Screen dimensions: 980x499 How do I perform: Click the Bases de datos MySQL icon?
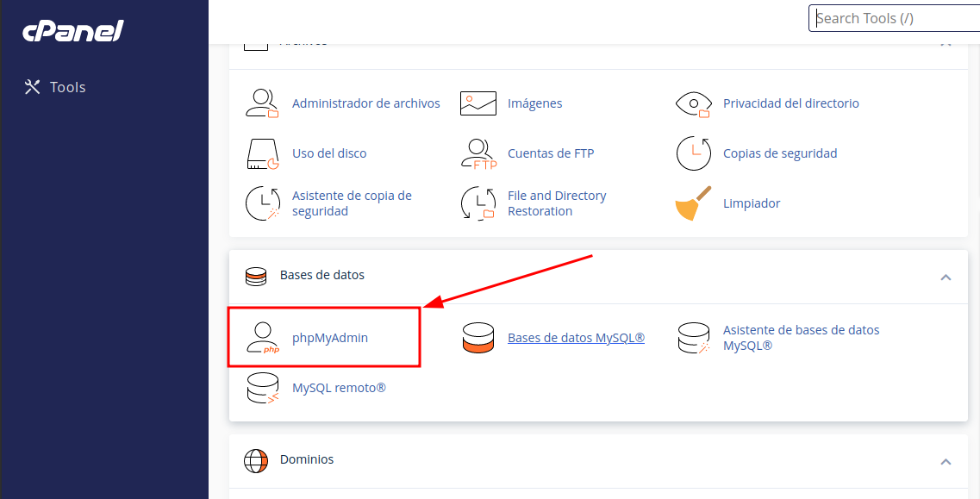pyautogui.click(x=478, y=338)
